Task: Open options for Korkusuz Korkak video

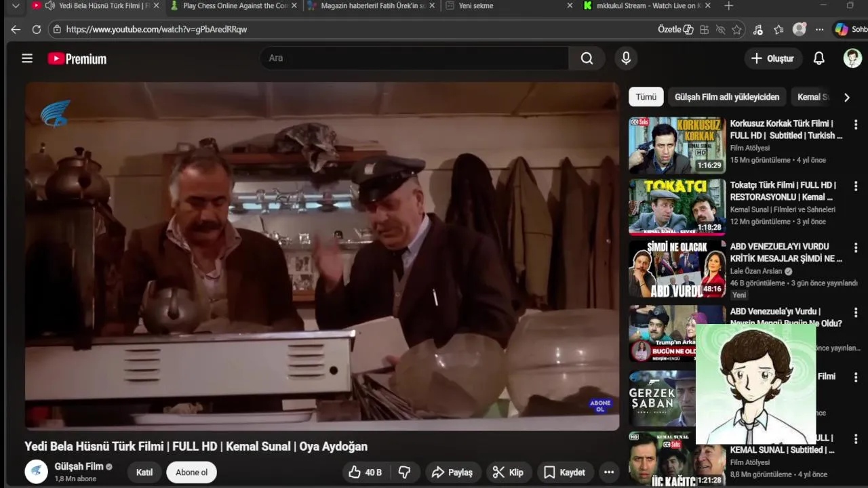Action: (856, 125)
